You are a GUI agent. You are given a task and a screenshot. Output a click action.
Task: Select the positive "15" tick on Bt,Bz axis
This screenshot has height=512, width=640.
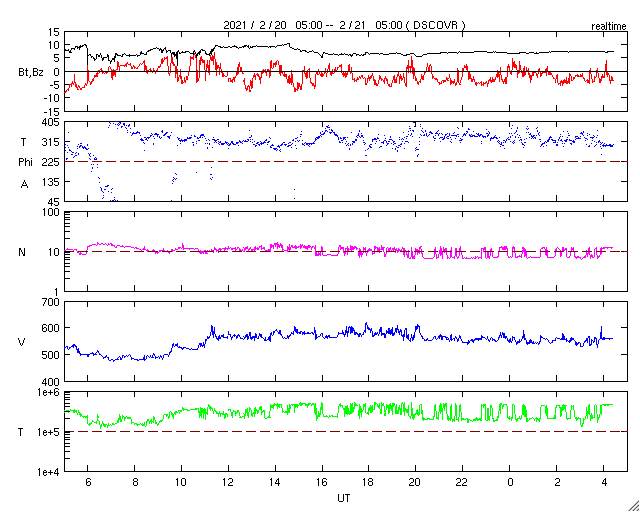(53, 32)
